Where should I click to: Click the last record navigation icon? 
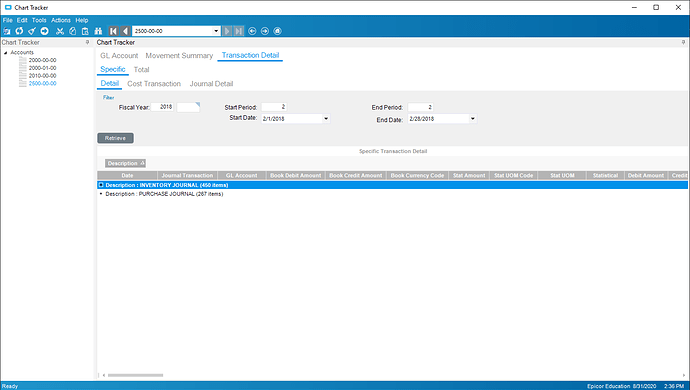[x=239, y=31]
